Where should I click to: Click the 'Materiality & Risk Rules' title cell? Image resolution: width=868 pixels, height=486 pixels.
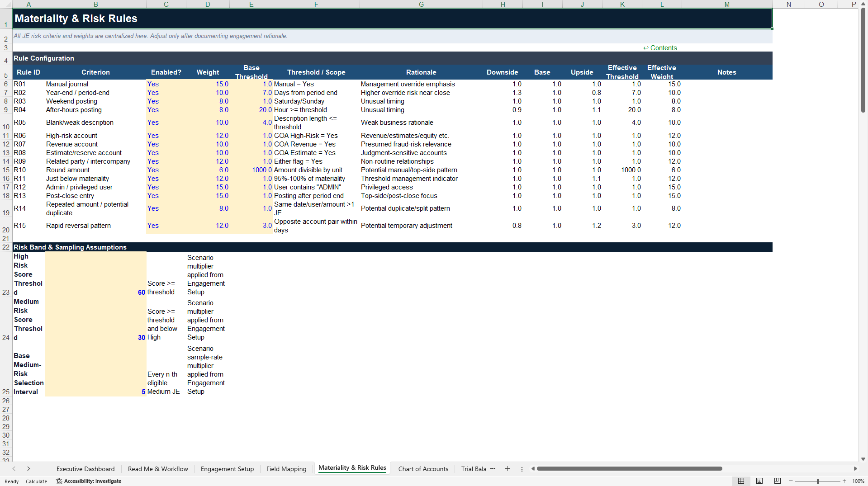[392, 19]
